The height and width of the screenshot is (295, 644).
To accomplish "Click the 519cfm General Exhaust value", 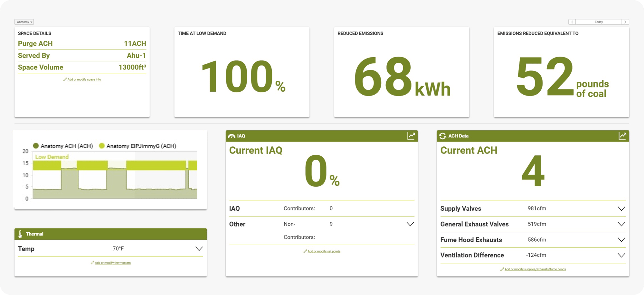I will tap(537, 224).
